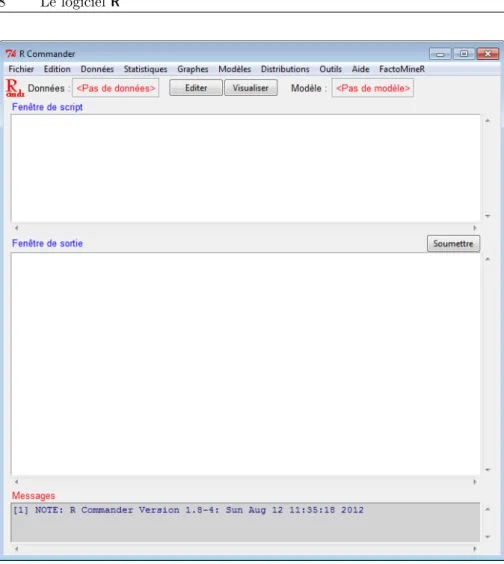This screenshot has width=504, height=564.
Task: Click the Tk icon in title bar
Action: point(11,54)
